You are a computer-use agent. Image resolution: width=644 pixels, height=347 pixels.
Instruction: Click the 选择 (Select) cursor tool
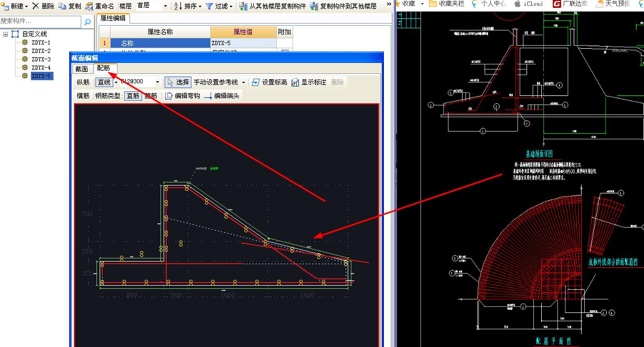[x=178, y=82]
